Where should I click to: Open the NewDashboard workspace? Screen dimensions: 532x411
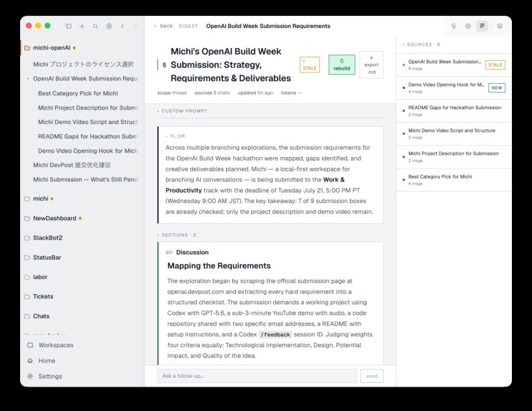click(x=54, y=218)
